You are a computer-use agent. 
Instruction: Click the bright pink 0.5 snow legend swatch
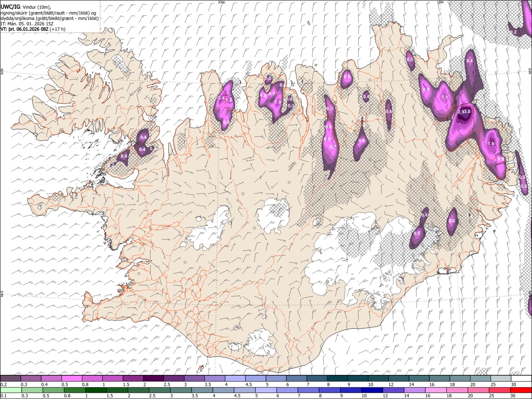[71, 378]
